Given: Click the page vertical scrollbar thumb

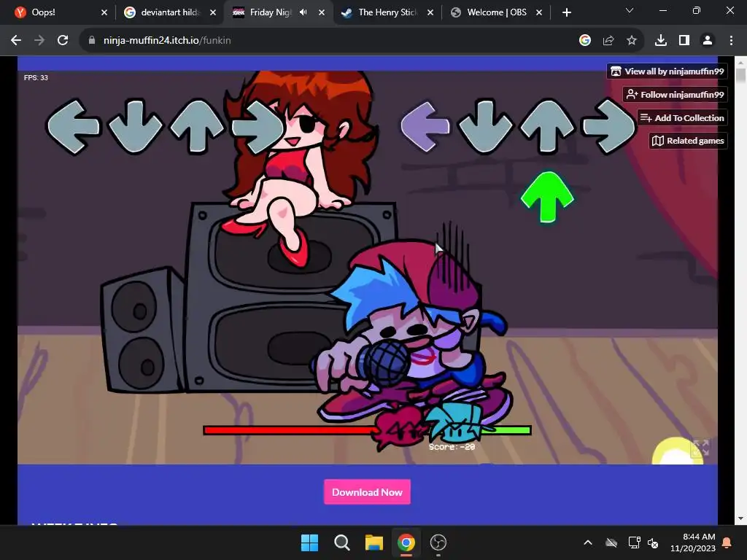Looking at the screenshot, I should tap(741, 76).
